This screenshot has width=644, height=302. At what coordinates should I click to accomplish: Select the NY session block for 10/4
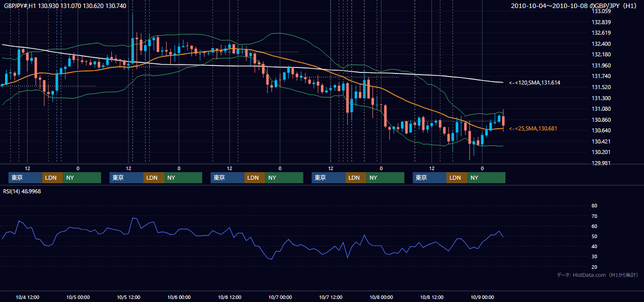pos(82,178)
